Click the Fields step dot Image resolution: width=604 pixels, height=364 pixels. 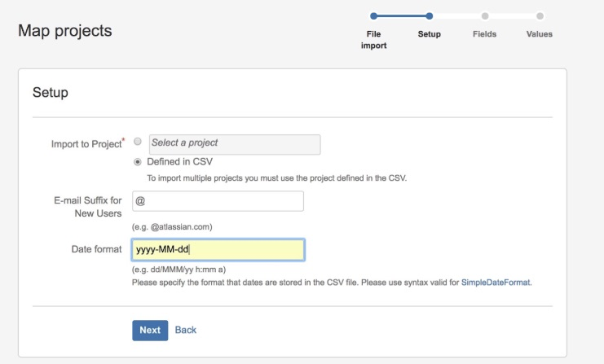pyautogui.click(x=484, y=15)
